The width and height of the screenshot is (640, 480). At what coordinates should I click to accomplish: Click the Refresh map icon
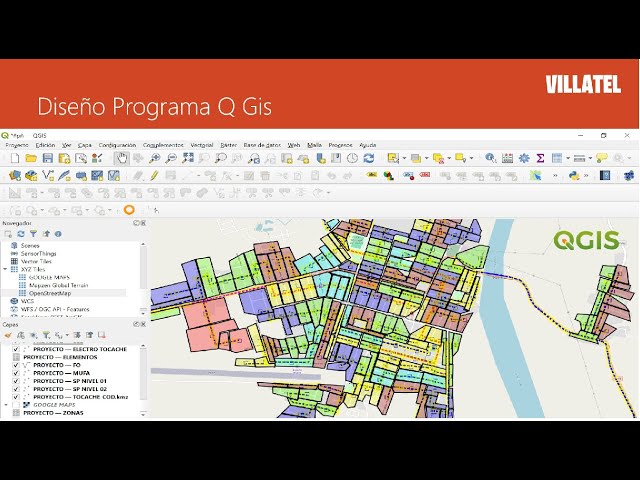pos(369,158)
